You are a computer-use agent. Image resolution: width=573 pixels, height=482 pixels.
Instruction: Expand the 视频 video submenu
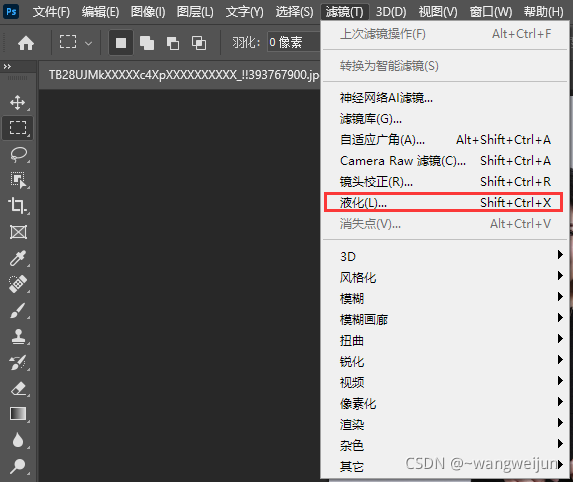(444, 382)
